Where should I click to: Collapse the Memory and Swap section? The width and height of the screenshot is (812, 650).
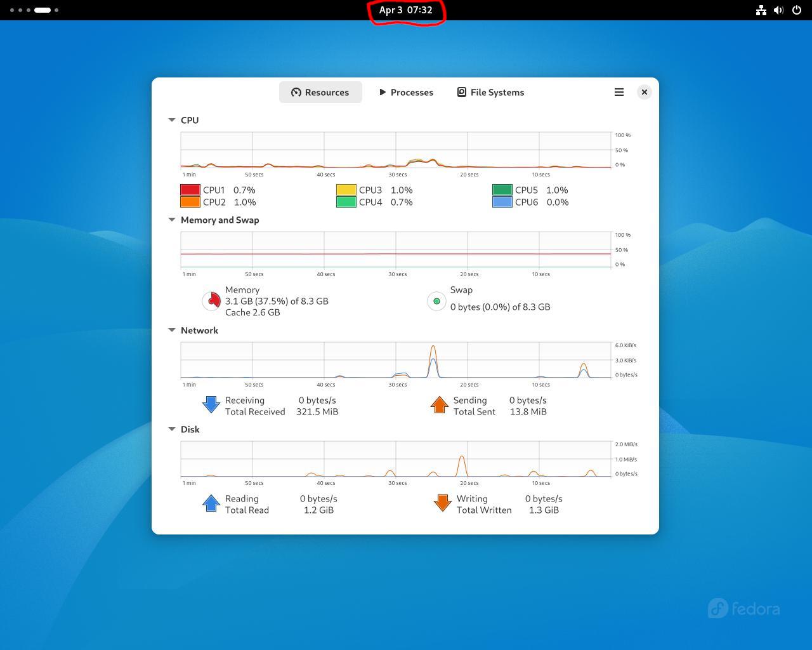click(x=171, y=220)
